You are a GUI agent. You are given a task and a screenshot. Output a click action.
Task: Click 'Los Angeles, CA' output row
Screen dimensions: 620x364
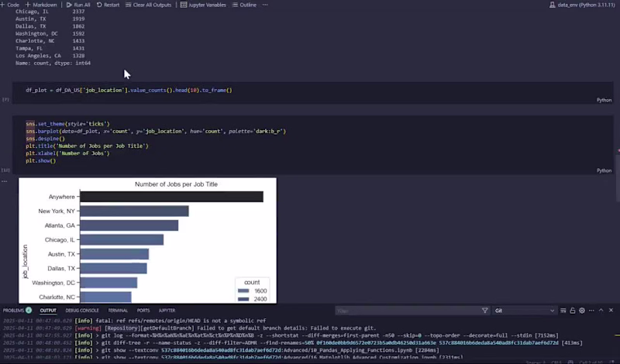click(50, 56)
